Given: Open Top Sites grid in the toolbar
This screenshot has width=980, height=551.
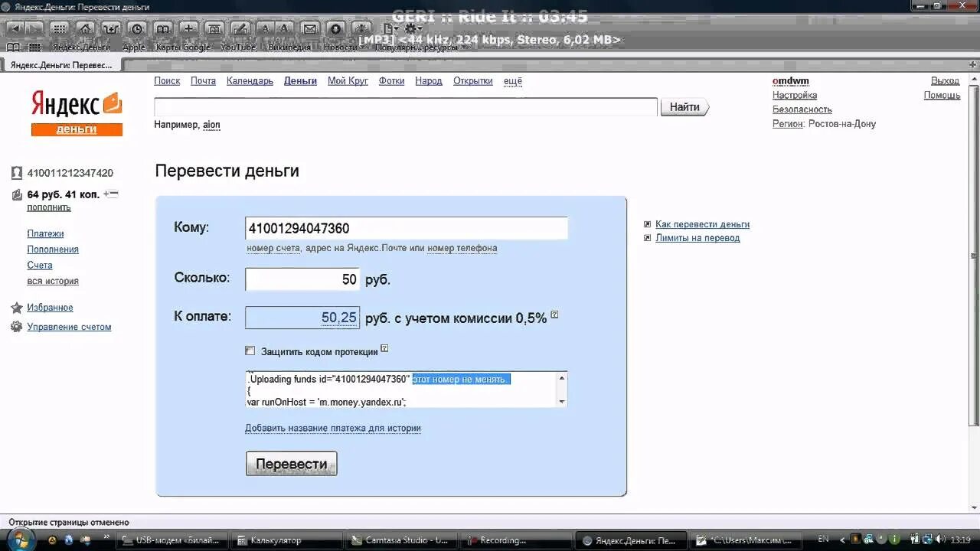Looking at the screenshot, I should 60,28.
